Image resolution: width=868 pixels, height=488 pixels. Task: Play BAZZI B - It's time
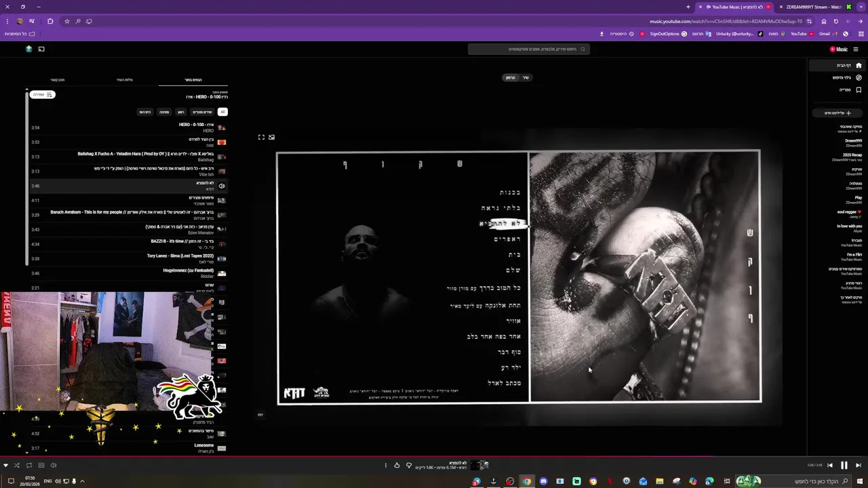coord(127,244)
